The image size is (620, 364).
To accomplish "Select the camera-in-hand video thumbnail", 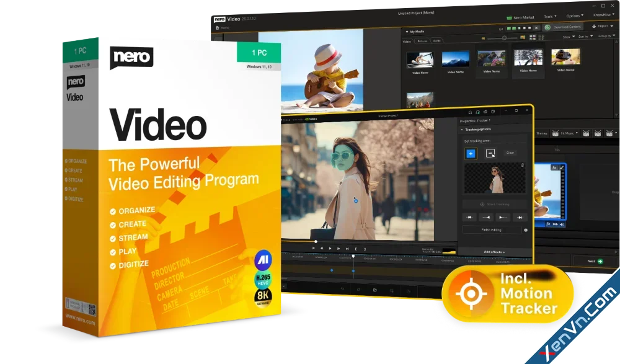I will pos(566,57).
